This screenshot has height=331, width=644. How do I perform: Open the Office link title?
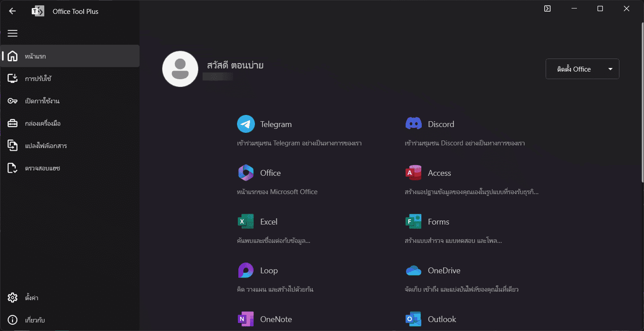coord(271,173)
